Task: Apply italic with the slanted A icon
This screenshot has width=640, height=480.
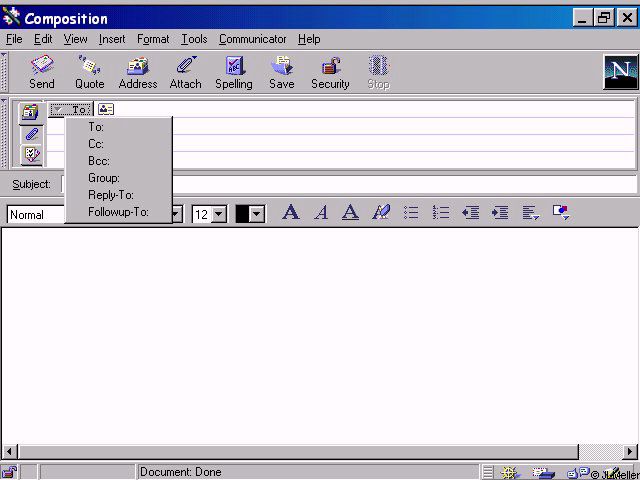Action: tap(321, 212)
